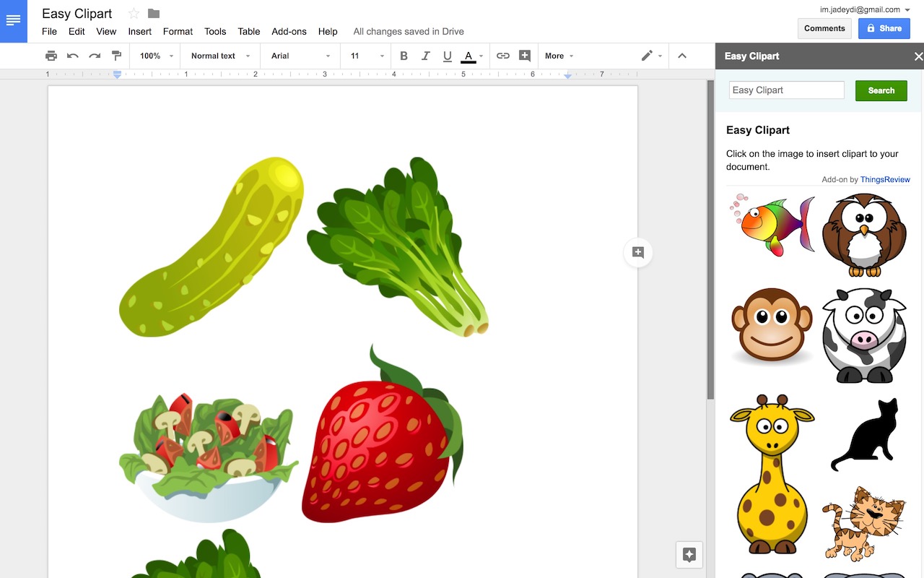Open the editing mode pencil menu
This screenshot has width=924, height=578.
click(x=651, y=56)
